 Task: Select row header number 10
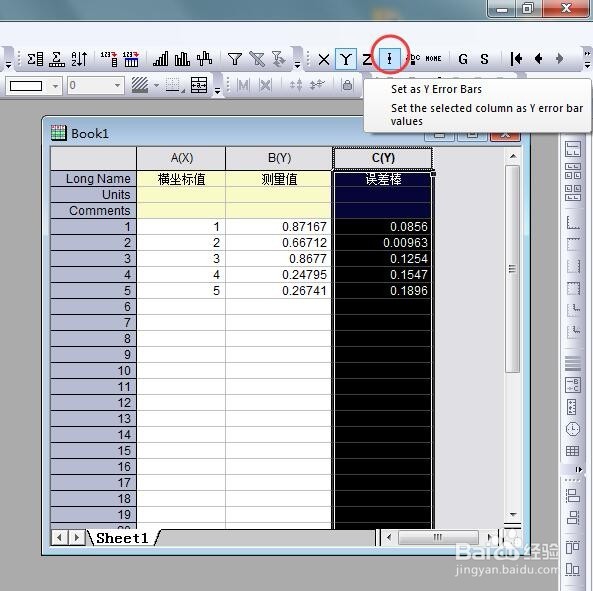pyautogui.click(x=93, y=371)
